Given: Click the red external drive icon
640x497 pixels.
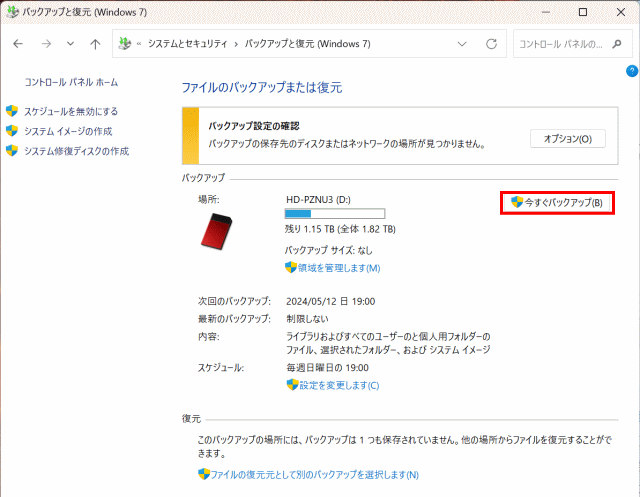Looking at the screenshot, I should pyautogui.click(x=216, y=231).
